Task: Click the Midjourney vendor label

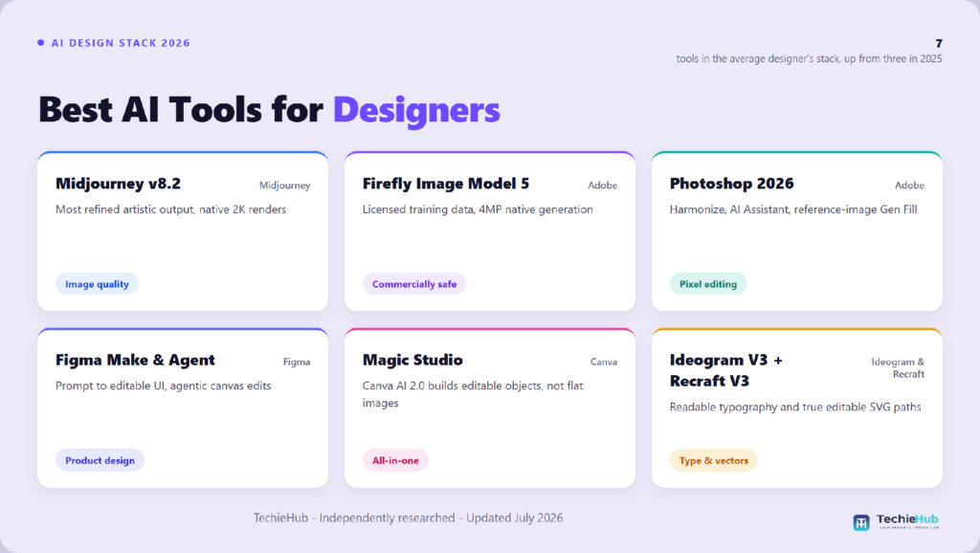Action: point(285,186)
